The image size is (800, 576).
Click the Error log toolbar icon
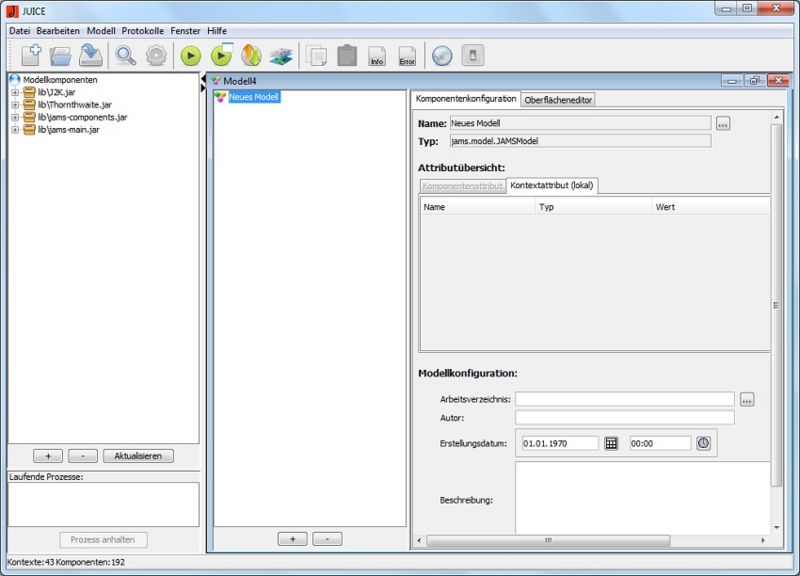407,56
